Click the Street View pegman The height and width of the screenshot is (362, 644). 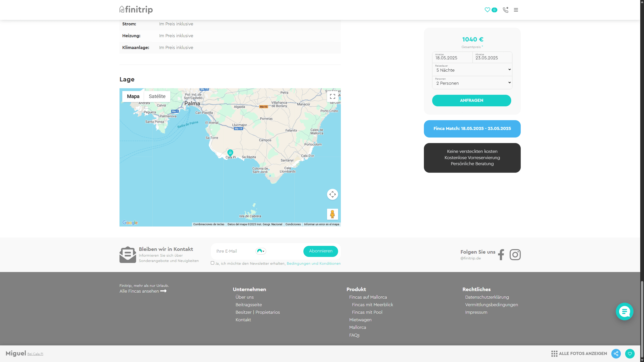(x=332, y=214)
